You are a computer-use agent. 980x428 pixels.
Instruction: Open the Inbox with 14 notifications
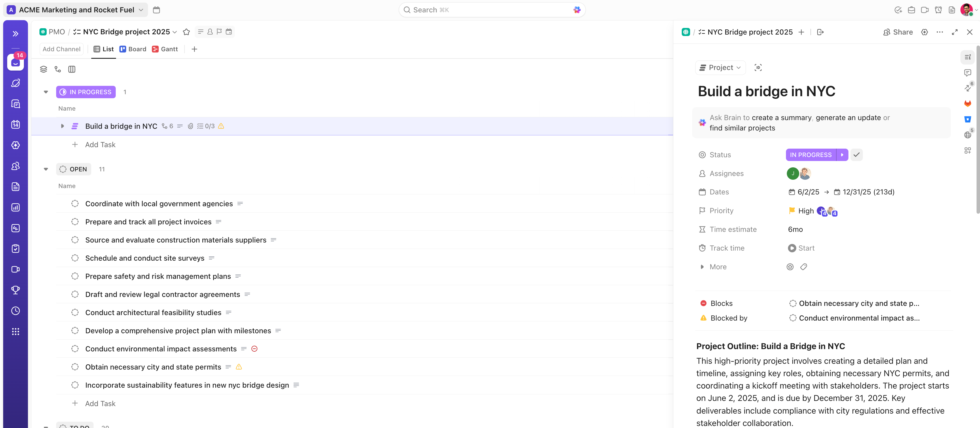pyautogui.click(x=15, y=62)
